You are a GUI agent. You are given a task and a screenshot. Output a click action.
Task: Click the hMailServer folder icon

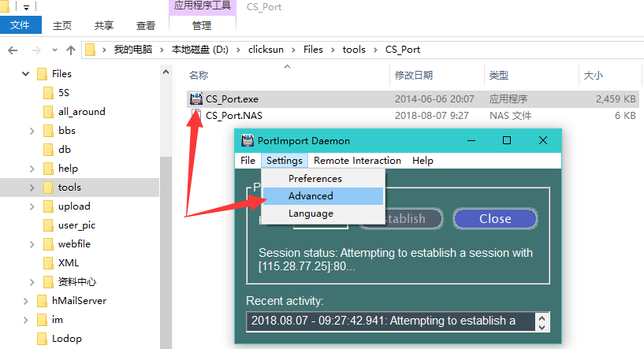43,301
